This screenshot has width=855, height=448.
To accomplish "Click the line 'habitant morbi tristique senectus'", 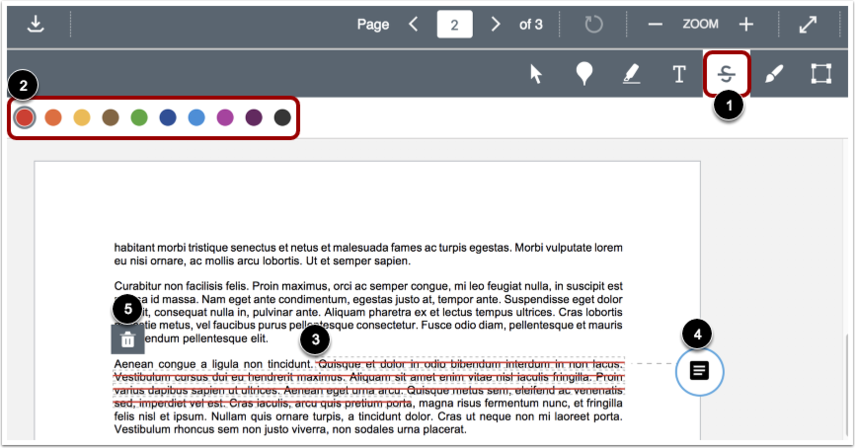I will point(368,248).
